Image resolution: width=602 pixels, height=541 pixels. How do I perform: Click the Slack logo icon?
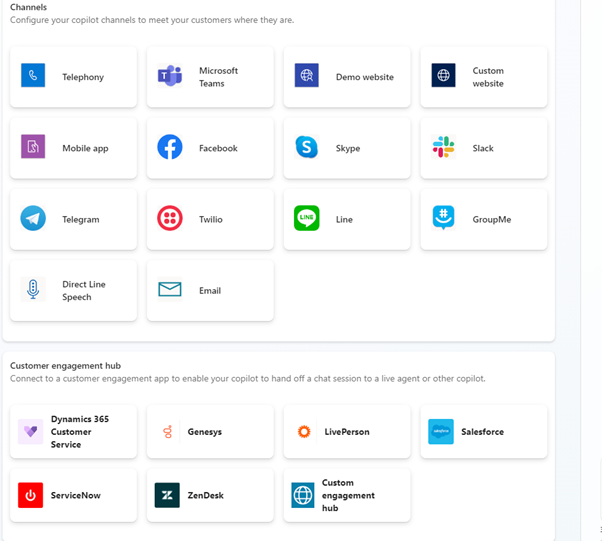443,147
